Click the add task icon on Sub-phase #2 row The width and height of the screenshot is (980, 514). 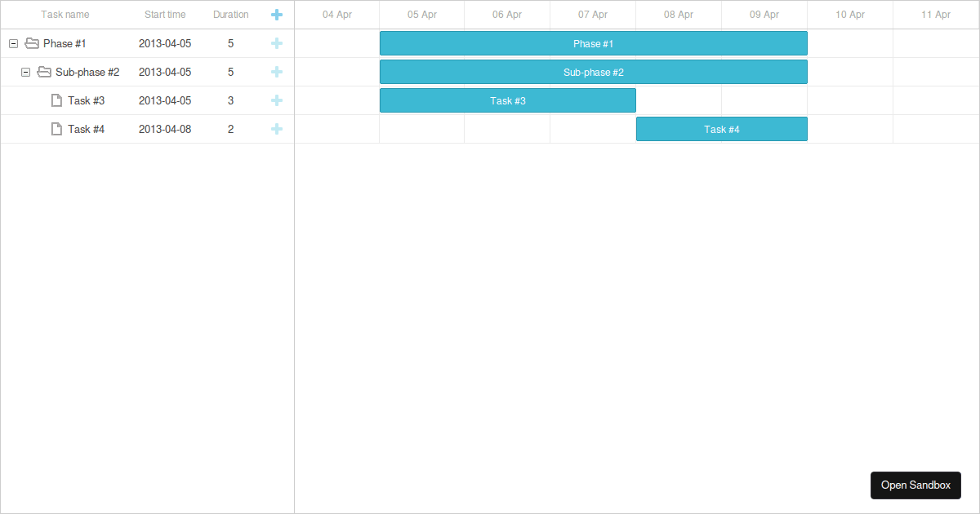click(x=277, y=72)
